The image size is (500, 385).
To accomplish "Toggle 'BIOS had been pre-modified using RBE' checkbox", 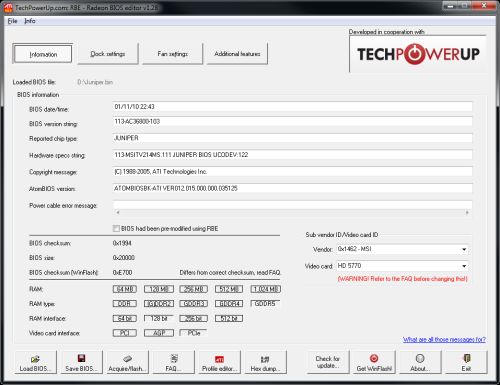I will click(x=116, y=229).
